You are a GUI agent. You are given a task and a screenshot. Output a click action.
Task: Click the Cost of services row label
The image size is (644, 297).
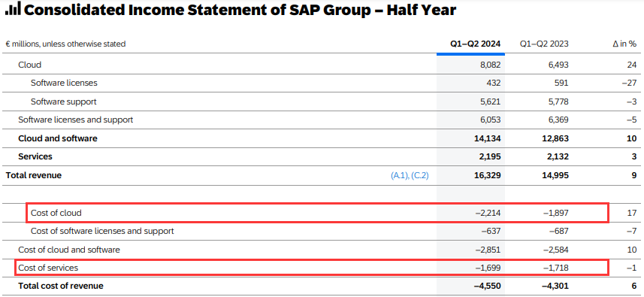(x=48, y=268)
